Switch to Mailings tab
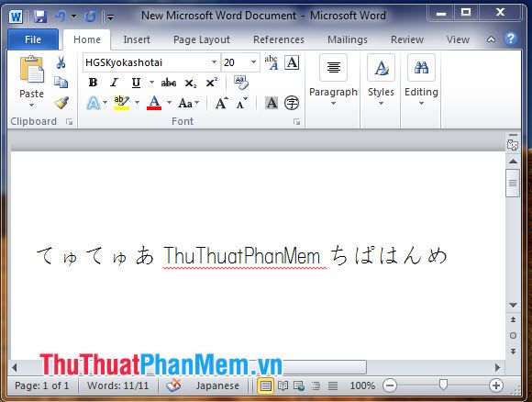The height and width of the screenshot is (402, 532). (348, 39)
